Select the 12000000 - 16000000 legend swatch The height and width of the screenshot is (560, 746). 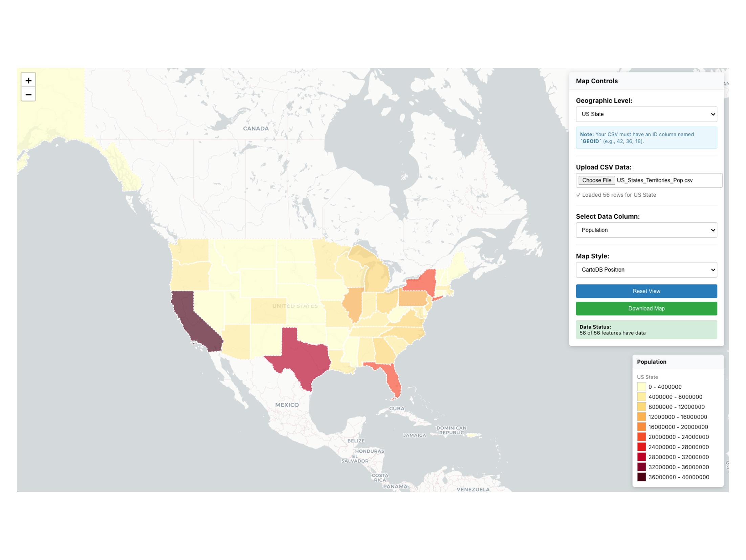pos(641,417)
